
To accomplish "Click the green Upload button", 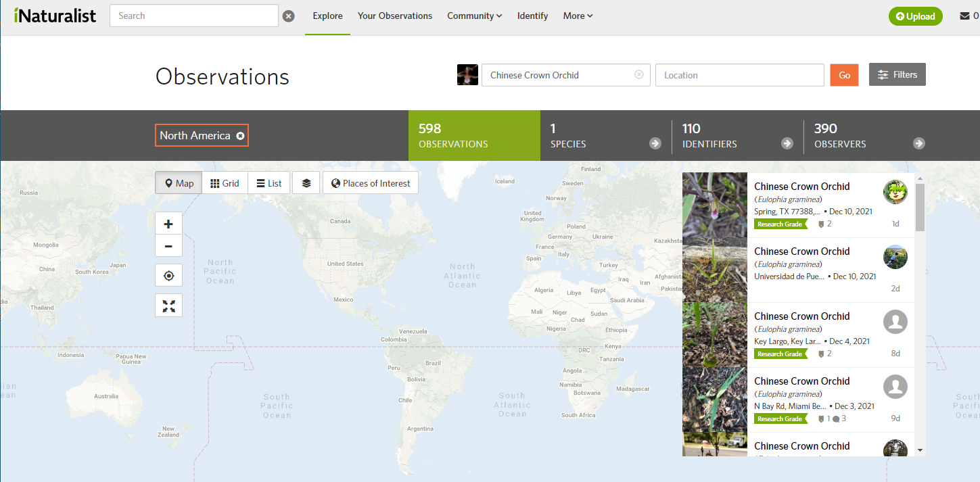I will (915, 16).
